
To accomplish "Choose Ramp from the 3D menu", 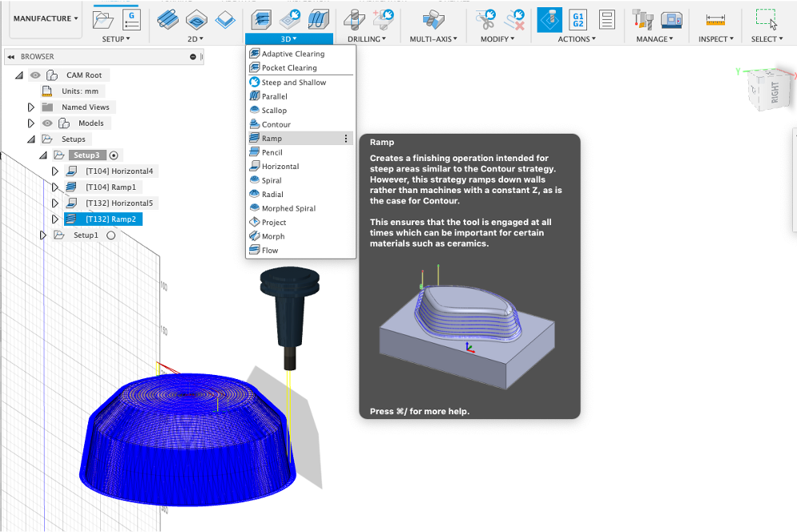I will 300,139.
